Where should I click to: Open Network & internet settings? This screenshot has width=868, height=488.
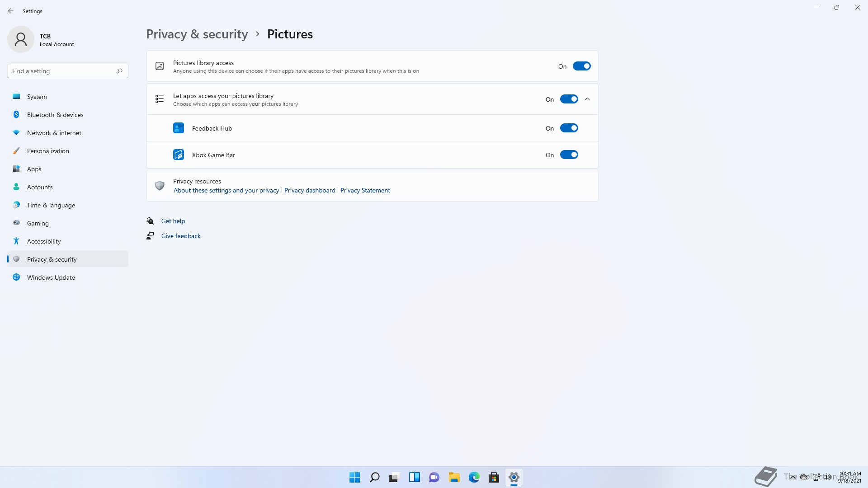coord(68,133)
